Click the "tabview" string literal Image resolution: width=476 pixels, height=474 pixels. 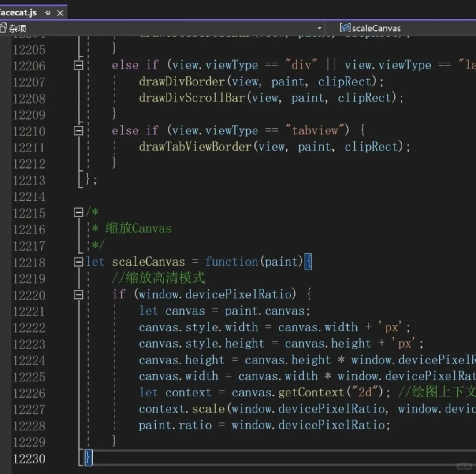click(315, 130)
